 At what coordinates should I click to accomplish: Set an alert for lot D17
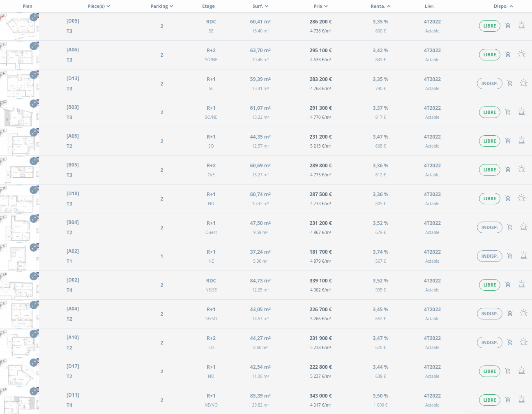pos(522,371)
